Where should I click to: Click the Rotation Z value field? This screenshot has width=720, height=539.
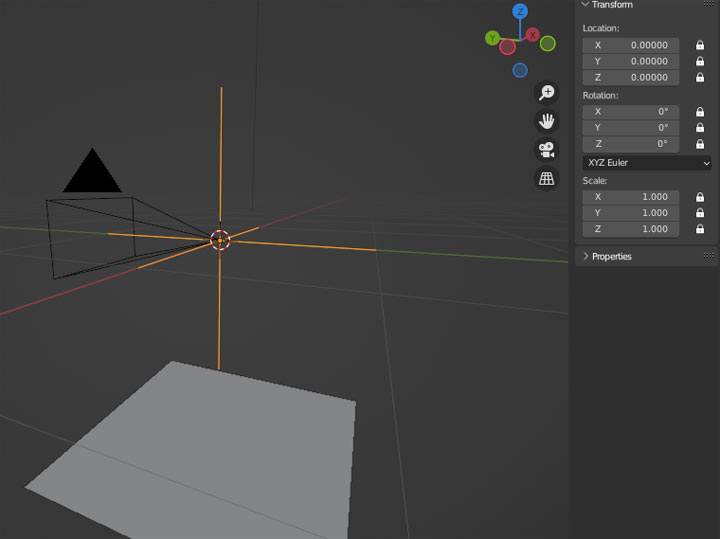pyautogui.click(x=630, y=144)
